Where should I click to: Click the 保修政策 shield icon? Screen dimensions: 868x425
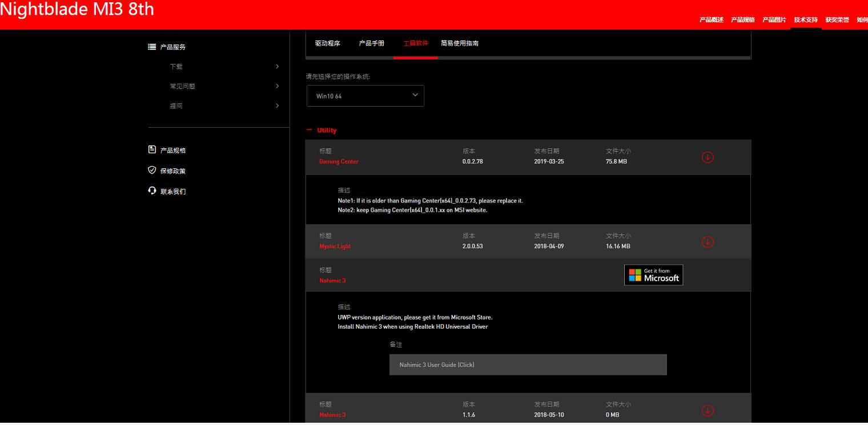[x=151, y=170]
